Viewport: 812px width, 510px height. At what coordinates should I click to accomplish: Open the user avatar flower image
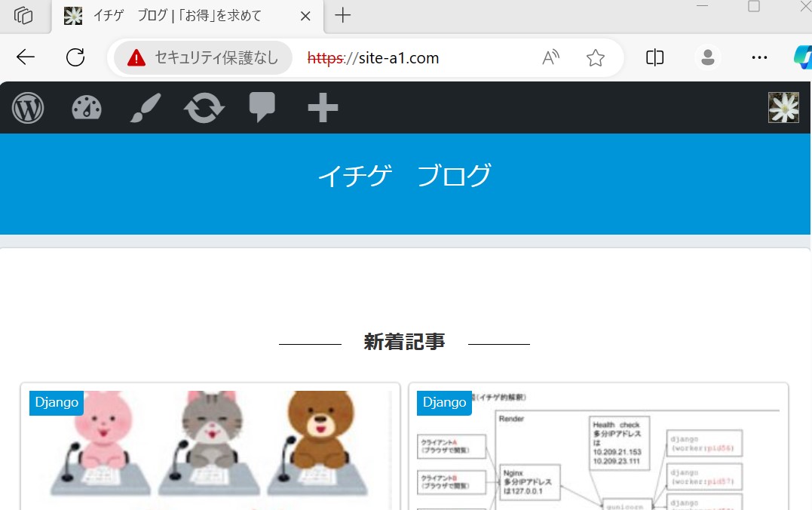[x=783, y=108]
